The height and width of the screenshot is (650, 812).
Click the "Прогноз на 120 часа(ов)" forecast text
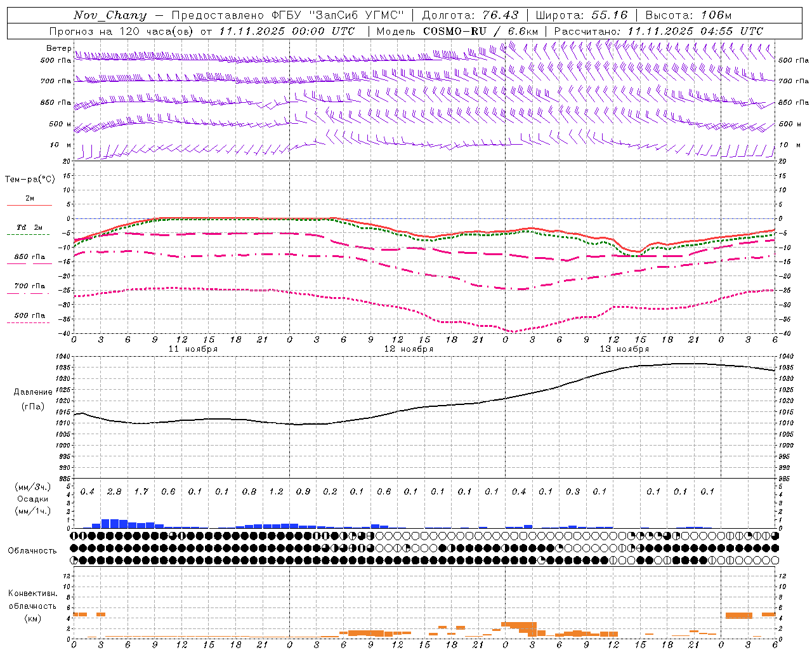[122, 31]
